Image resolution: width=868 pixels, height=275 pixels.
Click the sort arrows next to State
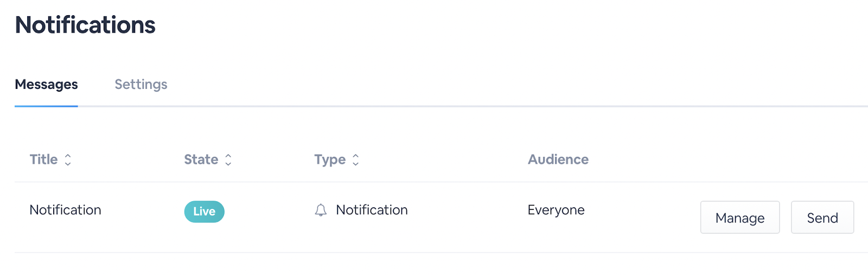point(228,159)
